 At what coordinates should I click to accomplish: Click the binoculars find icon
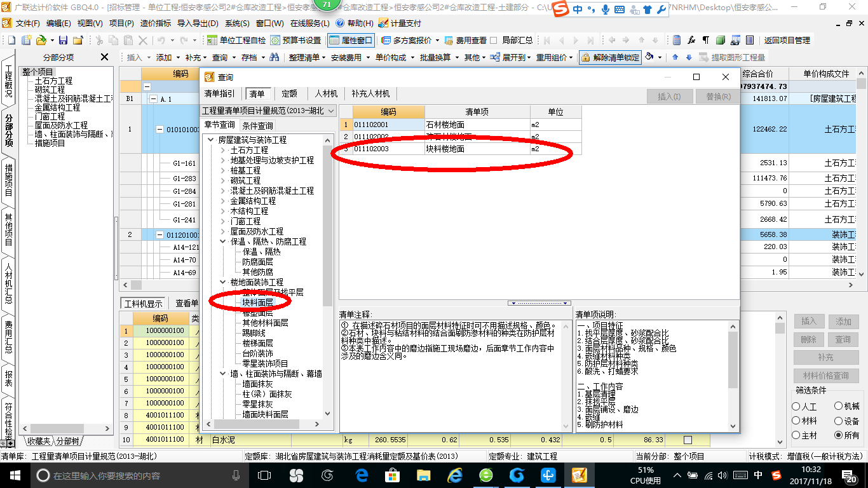click(275, 57)
